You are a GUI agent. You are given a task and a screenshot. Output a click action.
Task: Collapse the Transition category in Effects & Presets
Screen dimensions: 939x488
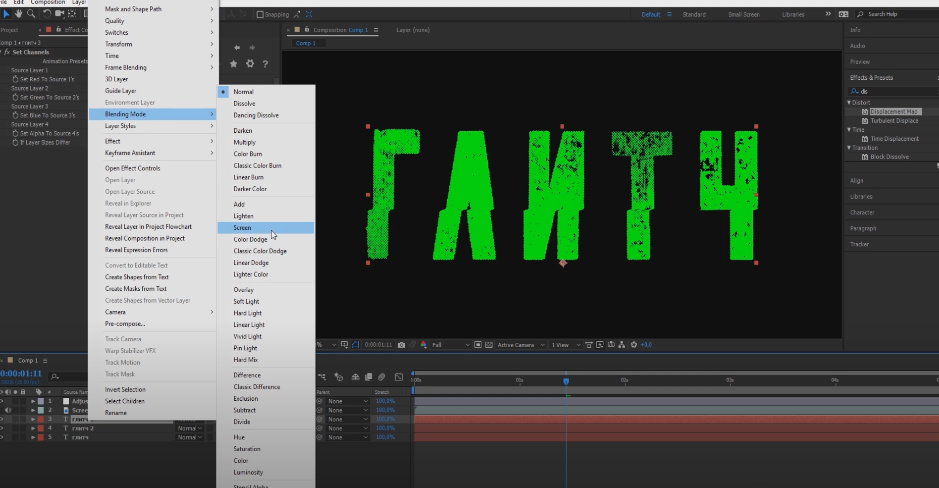tap(849, 147)
